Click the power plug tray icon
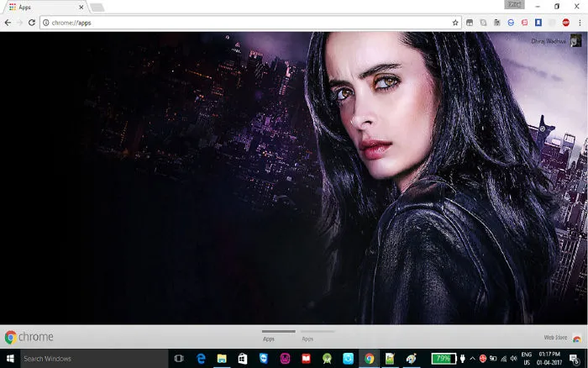588x368 pixels. point(463,359)
